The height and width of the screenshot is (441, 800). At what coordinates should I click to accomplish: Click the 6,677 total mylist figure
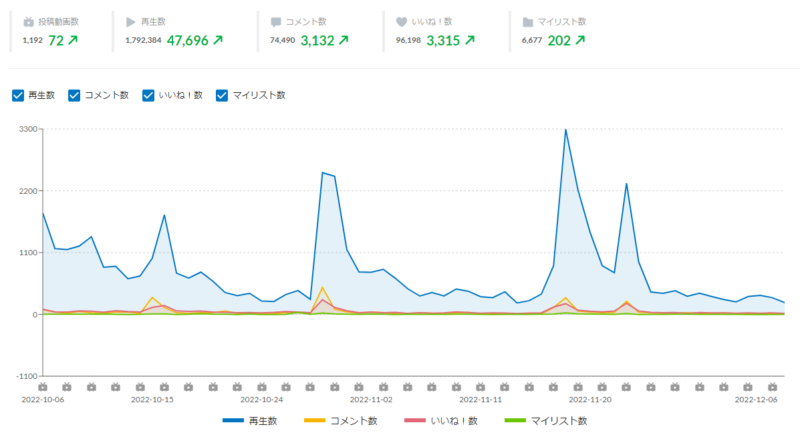pyautogui.click(x=532, y=40)
